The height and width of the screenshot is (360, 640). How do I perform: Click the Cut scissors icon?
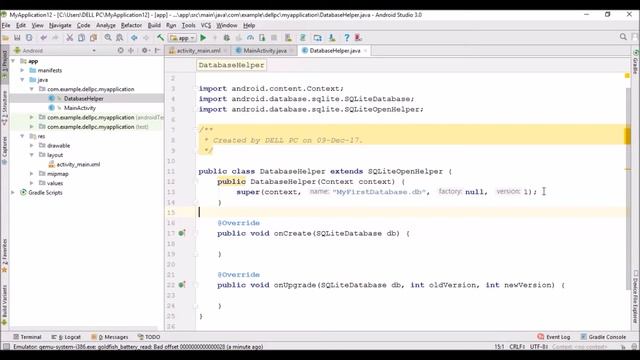tap(70, 38)
